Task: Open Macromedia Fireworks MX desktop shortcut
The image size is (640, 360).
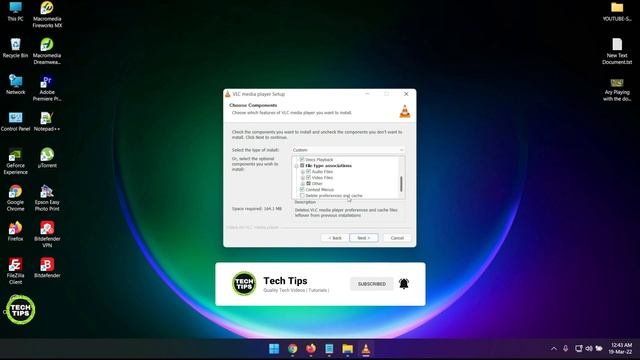Action: [x=47, y=14]
